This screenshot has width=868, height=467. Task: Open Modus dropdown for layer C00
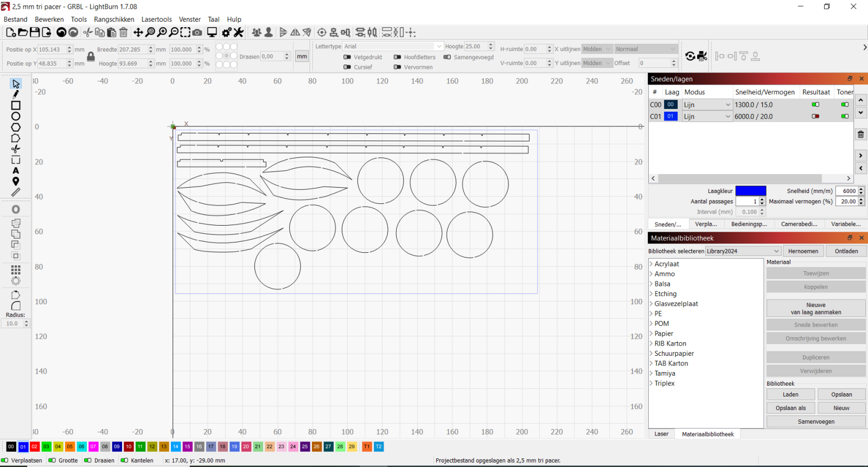pos(707,105)
